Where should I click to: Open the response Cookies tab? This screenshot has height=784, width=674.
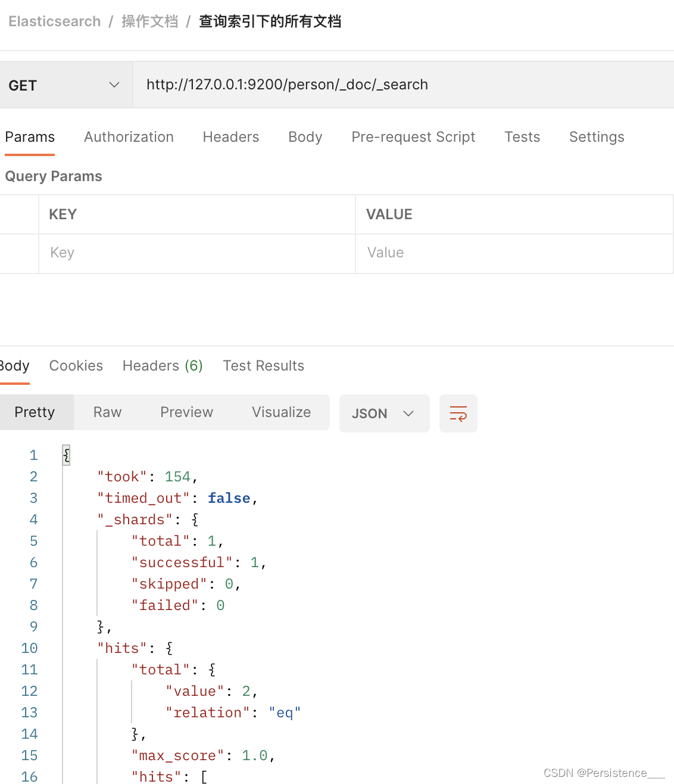pyautogui.click(x=76, y=366)
